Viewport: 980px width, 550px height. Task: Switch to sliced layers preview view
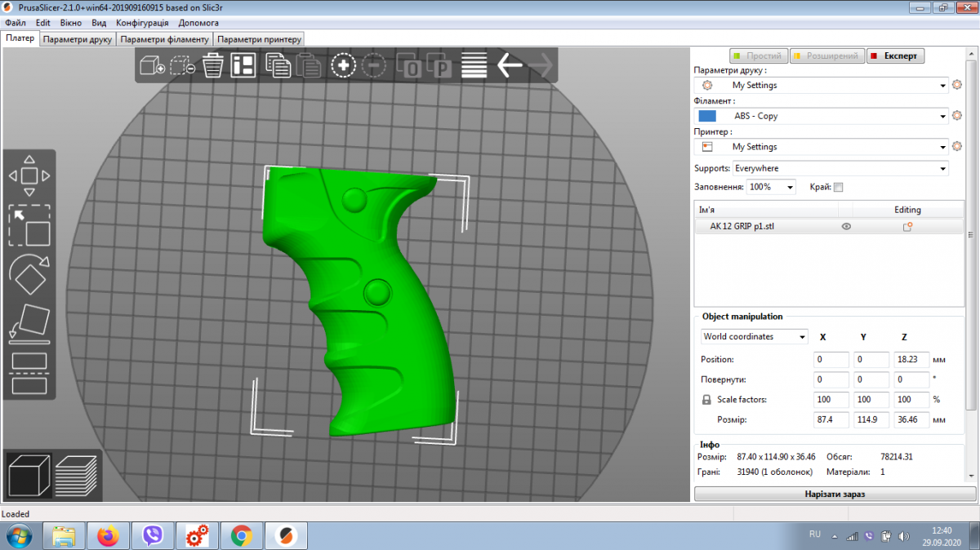pyautogui.click(x=77, y=473)
